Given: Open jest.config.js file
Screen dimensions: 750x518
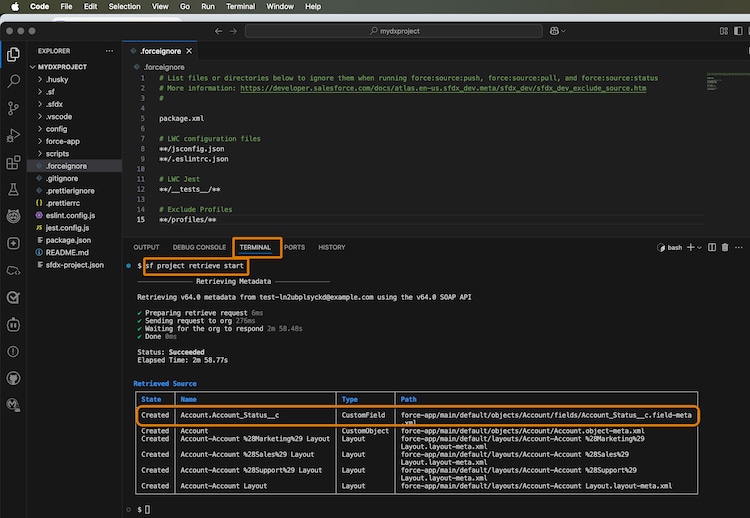Looking at the screenshot, I should click(67, 228).
